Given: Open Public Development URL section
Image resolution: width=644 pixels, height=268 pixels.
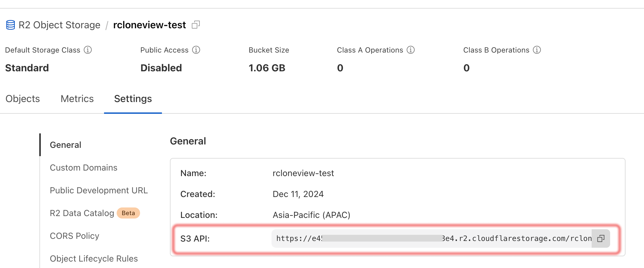Looking at the screenshot, I should click(x=99, y=190).
